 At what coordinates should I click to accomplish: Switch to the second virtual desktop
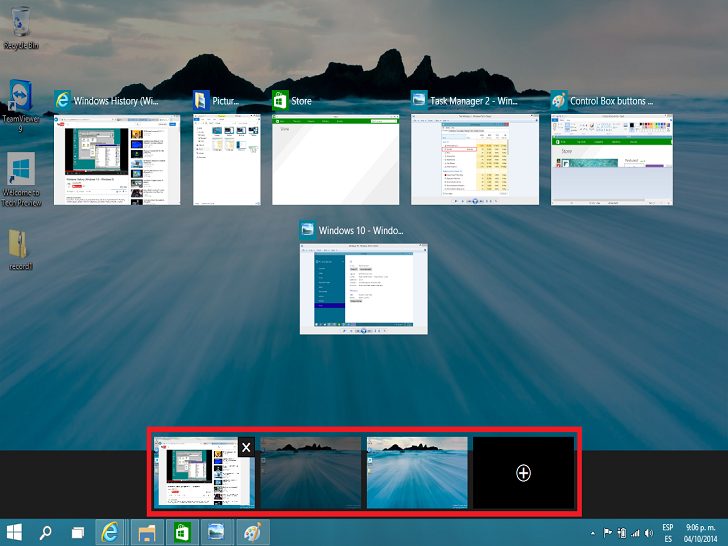click(311, 473)
